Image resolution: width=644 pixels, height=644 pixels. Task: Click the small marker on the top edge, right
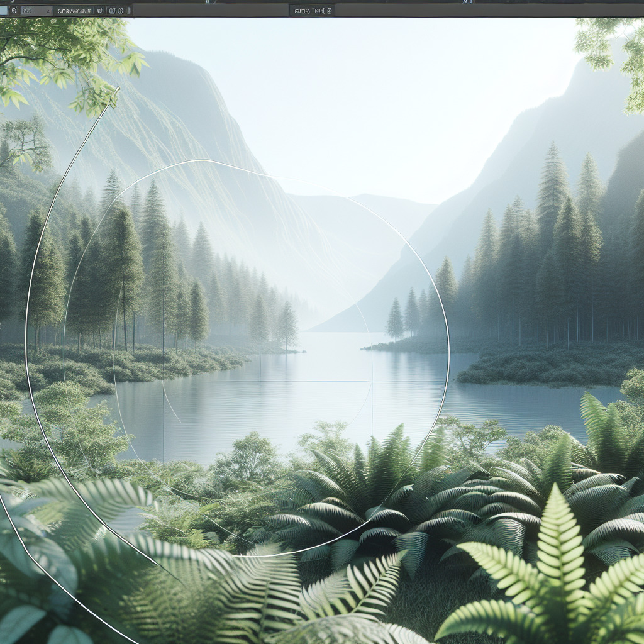467,1
